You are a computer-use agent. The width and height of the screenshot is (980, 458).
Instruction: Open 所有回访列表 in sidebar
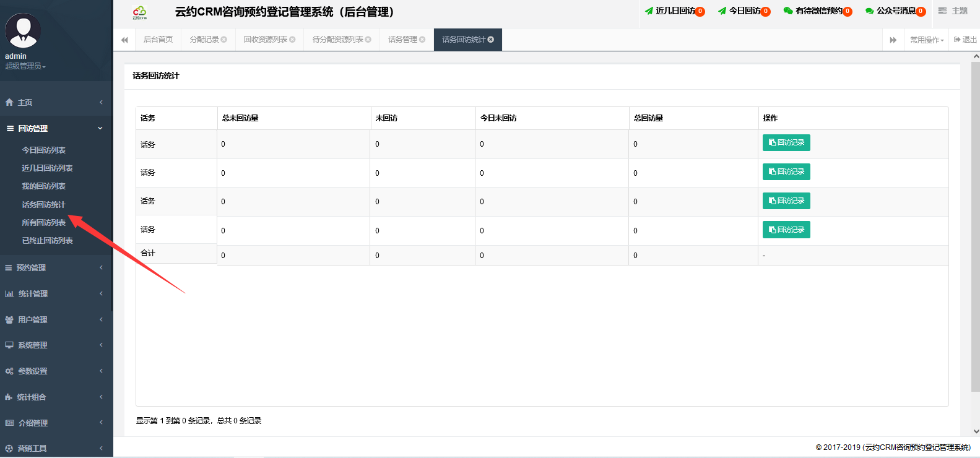tap(44, 223)
